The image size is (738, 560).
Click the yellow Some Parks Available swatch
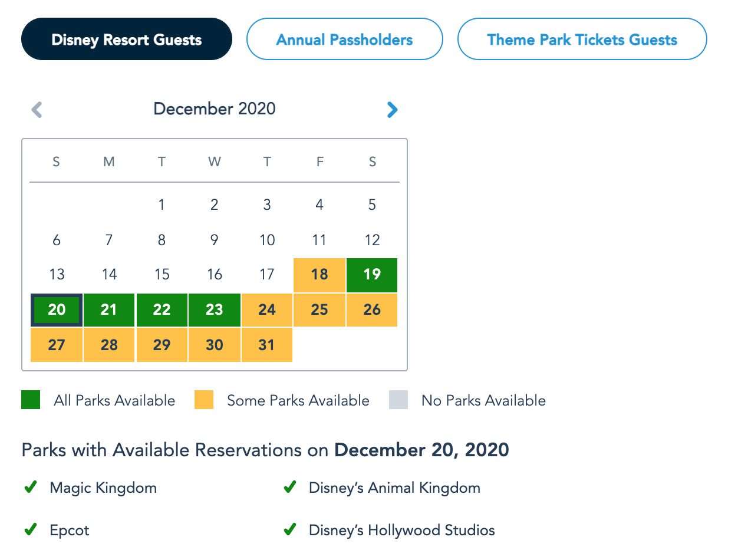(x=204, y=400)
